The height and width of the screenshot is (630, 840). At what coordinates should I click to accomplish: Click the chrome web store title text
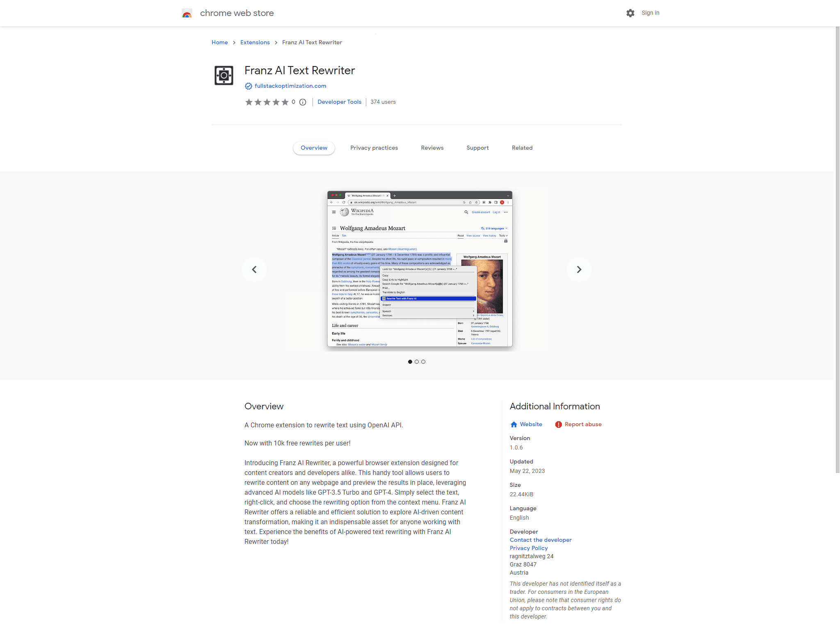(237, 13)
